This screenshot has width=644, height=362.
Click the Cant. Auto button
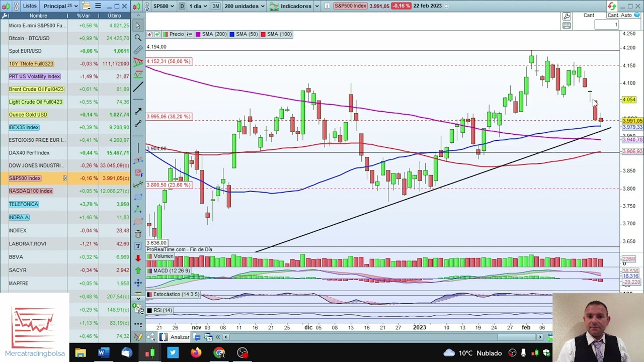coord(619,16)
